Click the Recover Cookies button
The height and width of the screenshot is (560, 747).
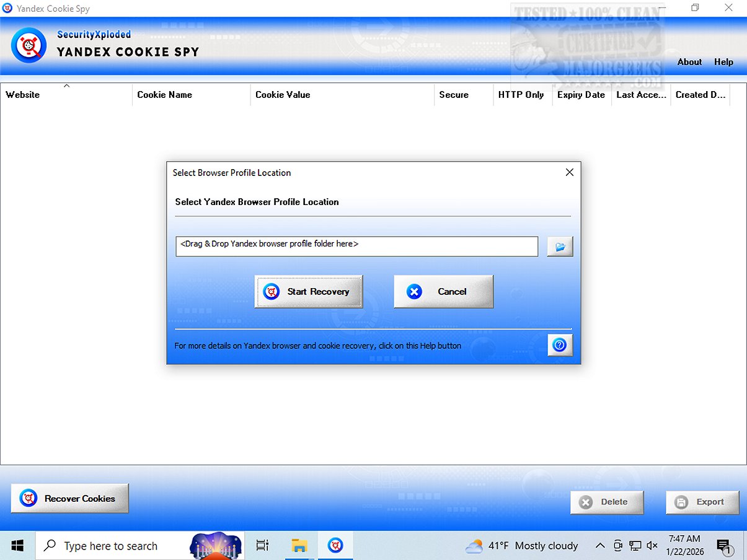pyautogui.click(x=69, y=498)
